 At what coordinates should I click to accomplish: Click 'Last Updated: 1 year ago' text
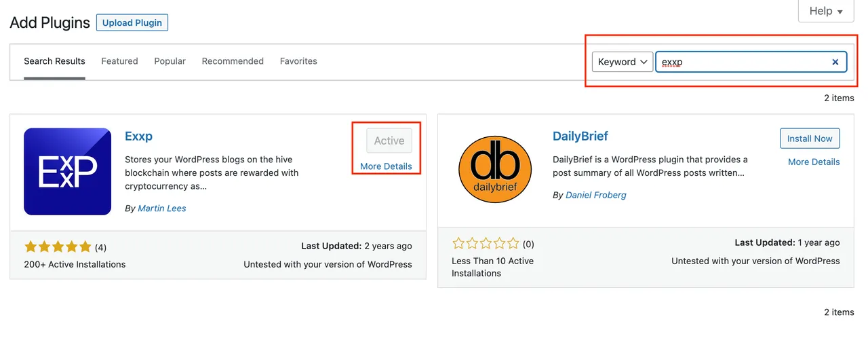coord(787,242)
